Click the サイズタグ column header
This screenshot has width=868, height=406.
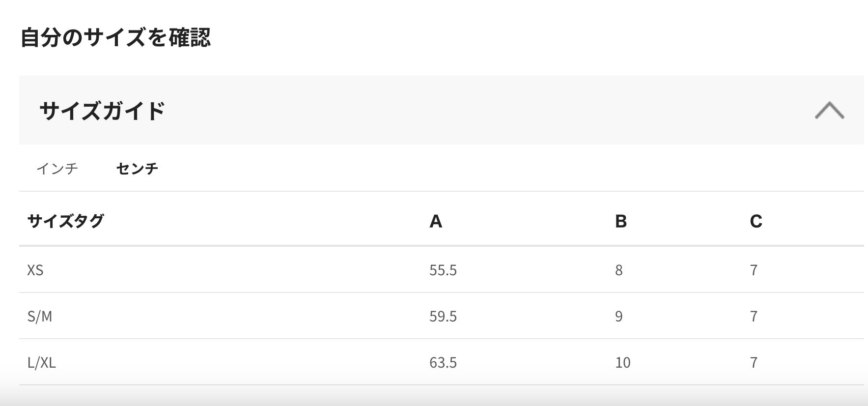point(66,221)
